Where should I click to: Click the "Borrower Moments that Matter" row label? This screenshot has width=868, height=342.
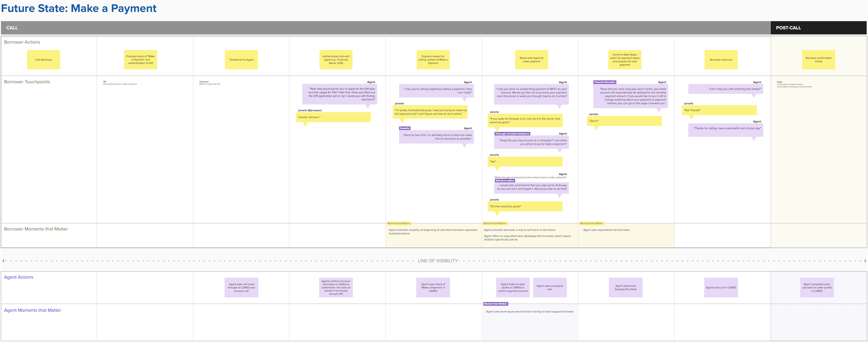click(x=36, y=229)
